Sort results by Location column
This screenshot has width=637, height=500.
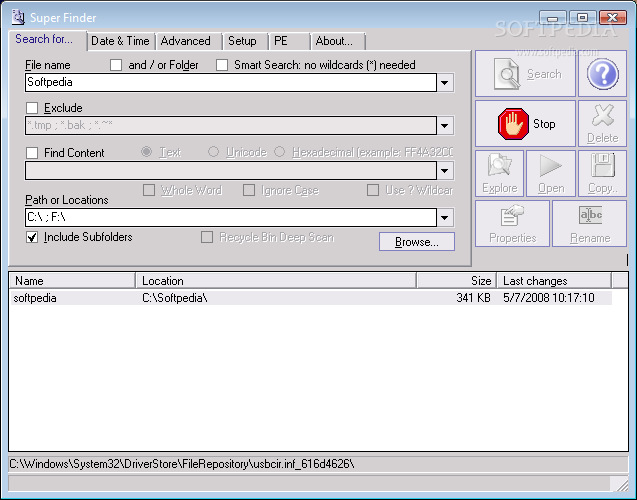coord(276,281)
